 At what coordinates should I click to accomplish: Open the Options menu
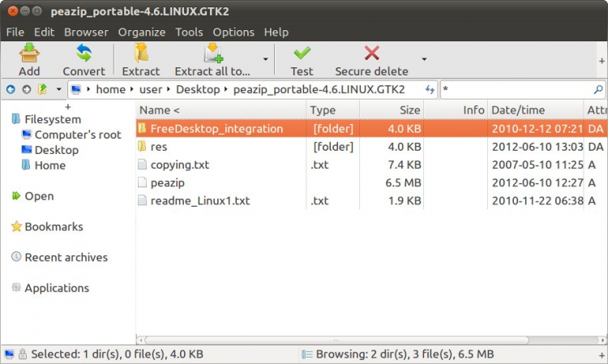click(x=233, y=32)
